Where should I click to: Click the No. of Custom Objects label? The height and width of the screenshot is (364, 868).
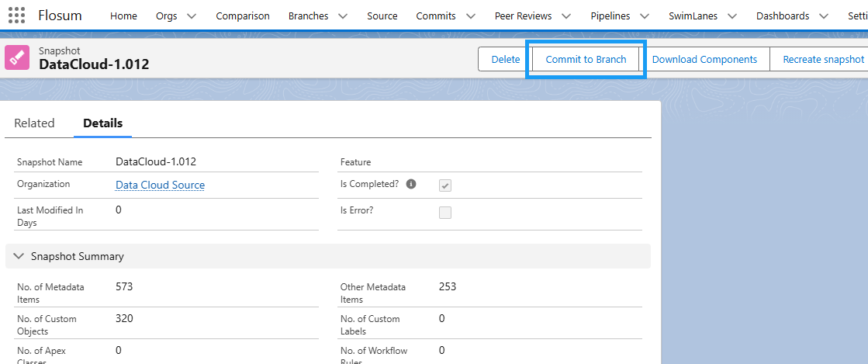(47, 325)
